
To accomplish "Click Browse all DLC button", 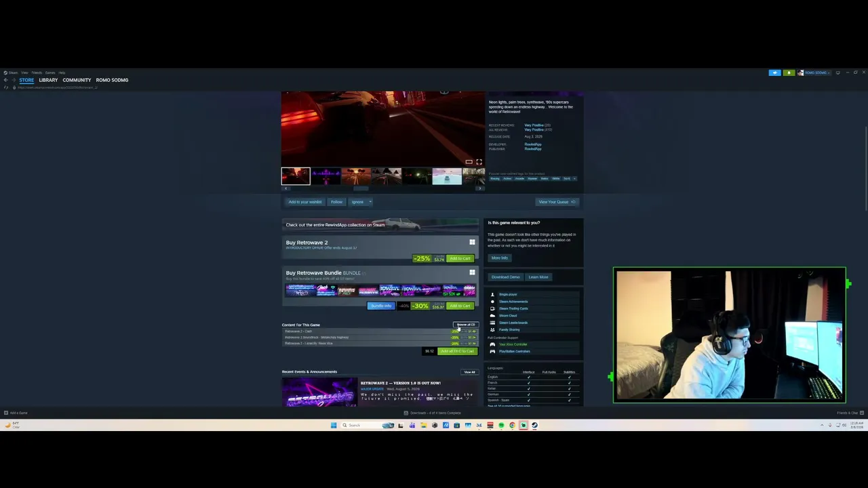I will (x=466, y=325).
